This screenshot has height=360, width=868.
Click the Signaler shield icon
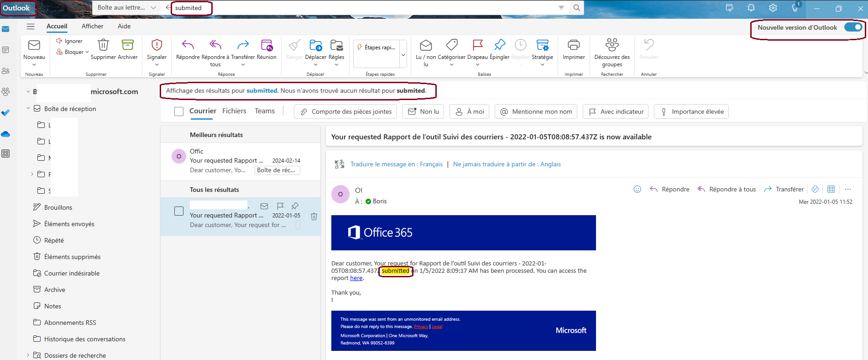coord(157,45)
